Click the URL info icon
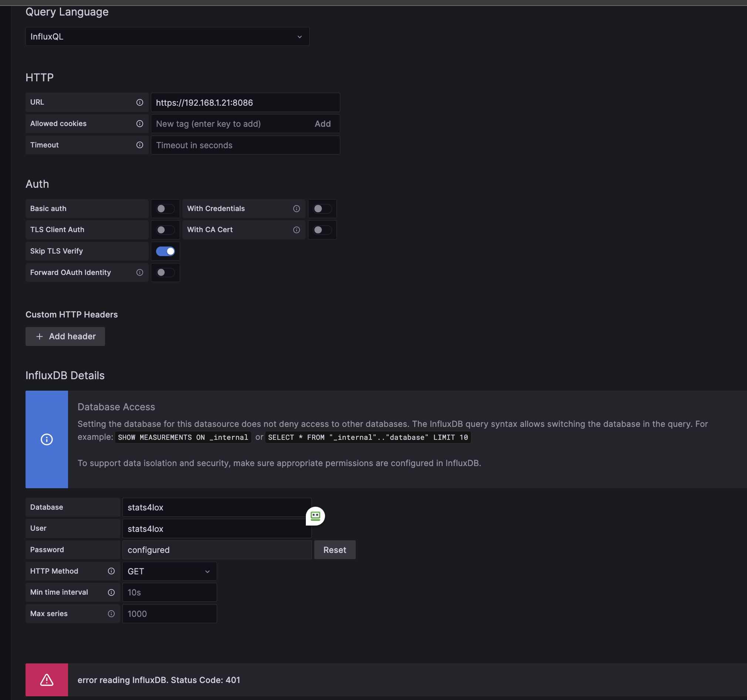This screenshot has height=700, width=747. tap(139, 102)
